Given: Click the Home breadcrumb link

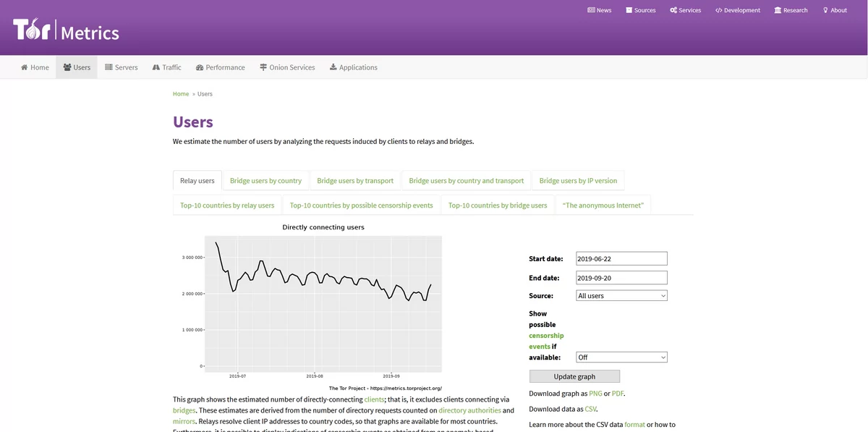Looking at the screenshot, I should [181, 94].
